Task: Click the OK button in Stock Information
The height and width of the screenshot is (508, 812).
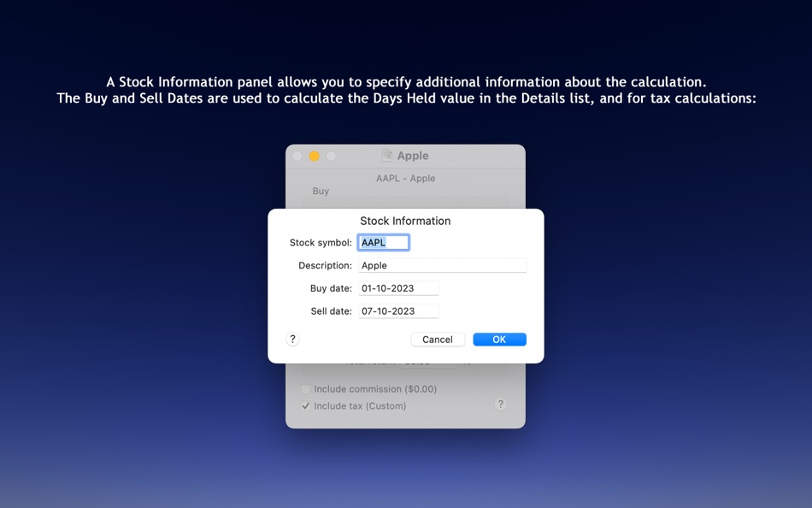Action: (x=499, y=339)
